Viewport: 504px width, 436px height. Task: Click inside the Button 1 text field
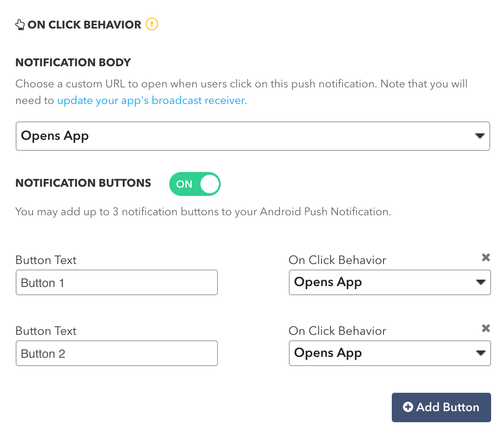(116, 282)
